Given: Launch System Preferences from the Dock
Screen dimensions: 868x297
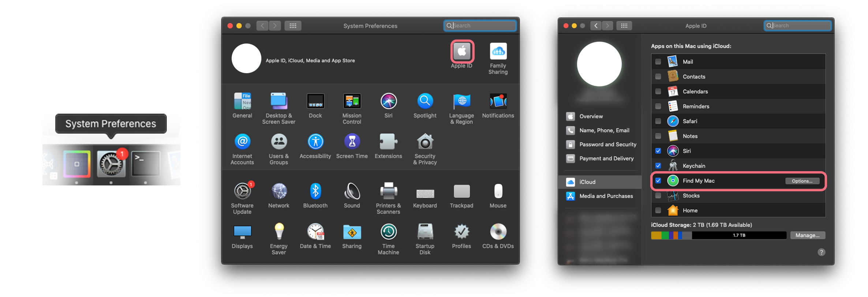Looking at the screenshot, I should pyautogui.click(x=111, y=164).
